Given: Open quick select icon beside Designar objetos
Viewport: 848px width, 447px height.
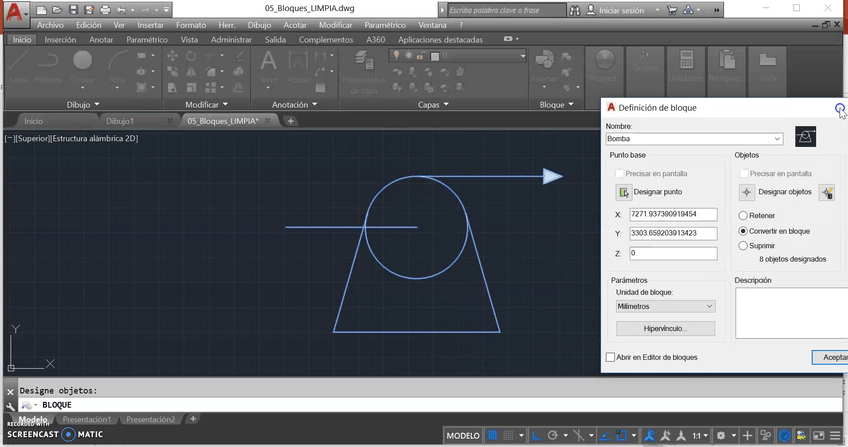Looking at the screenshot, I should 827,192.
